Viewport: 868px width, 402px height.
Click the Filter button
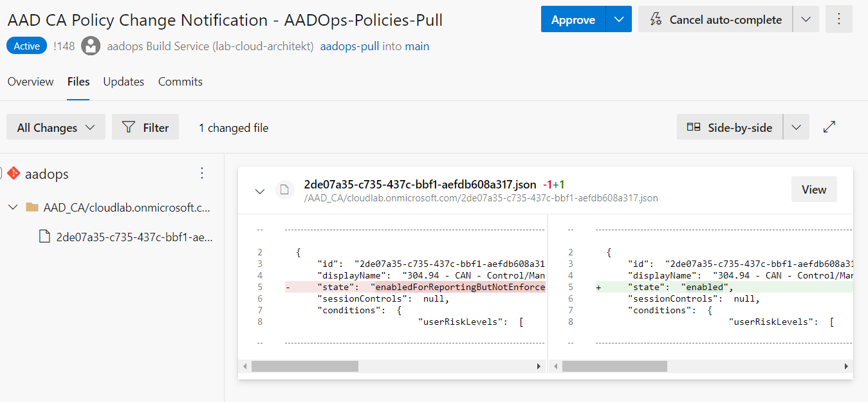(145, 127)
